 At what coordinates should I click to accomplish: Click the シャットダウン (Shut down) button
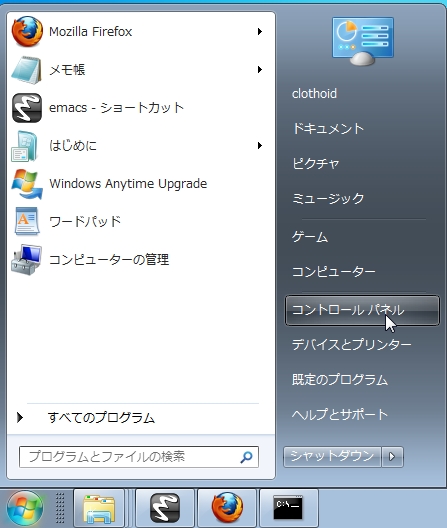[x=332, y=457]
